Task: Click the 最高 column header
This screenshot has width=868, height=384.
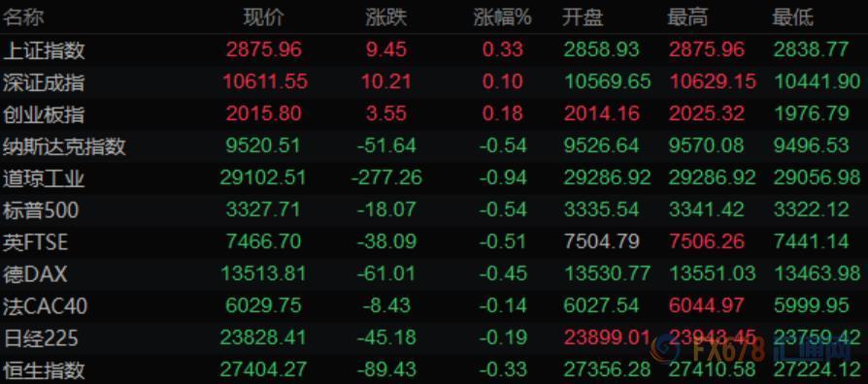Action: pyautogui.click(x=687, y=17)
